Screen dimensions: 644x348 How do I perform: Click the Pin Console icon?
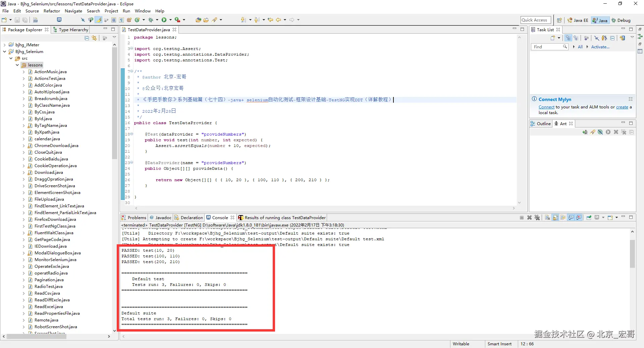coord(589,217)
